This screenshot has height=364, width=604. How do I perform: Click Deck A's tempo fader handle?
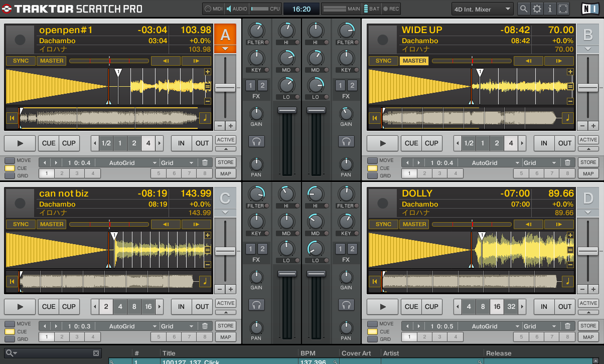coord(225,87)
